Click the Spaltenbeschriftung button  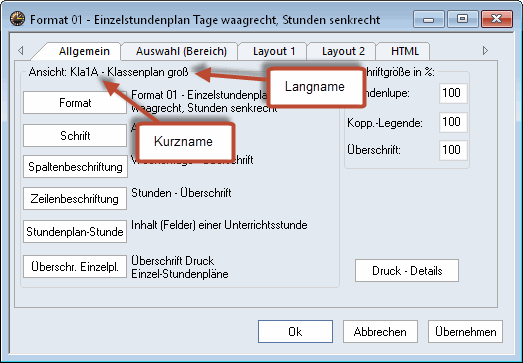[x=75, y=166]
